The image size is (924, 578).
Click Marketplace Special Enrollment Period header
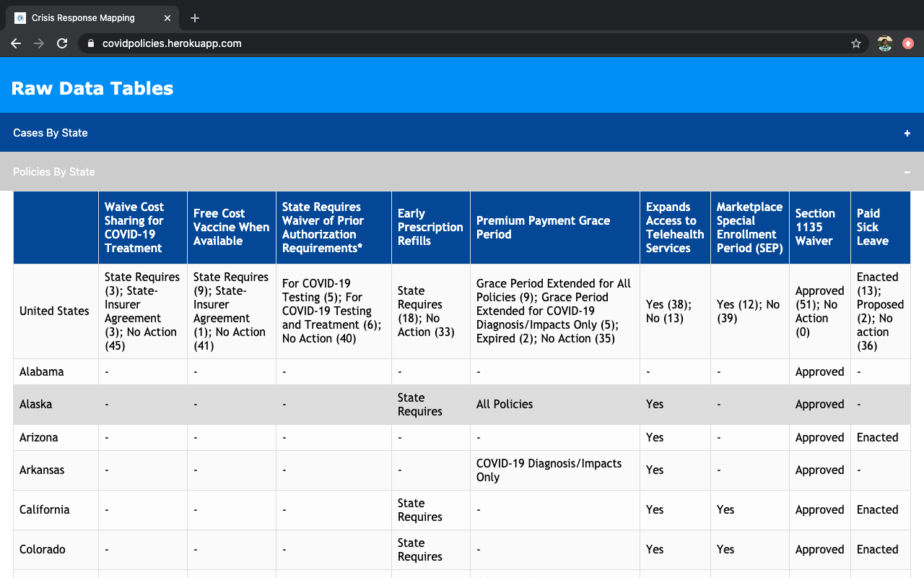click(750, 228)
